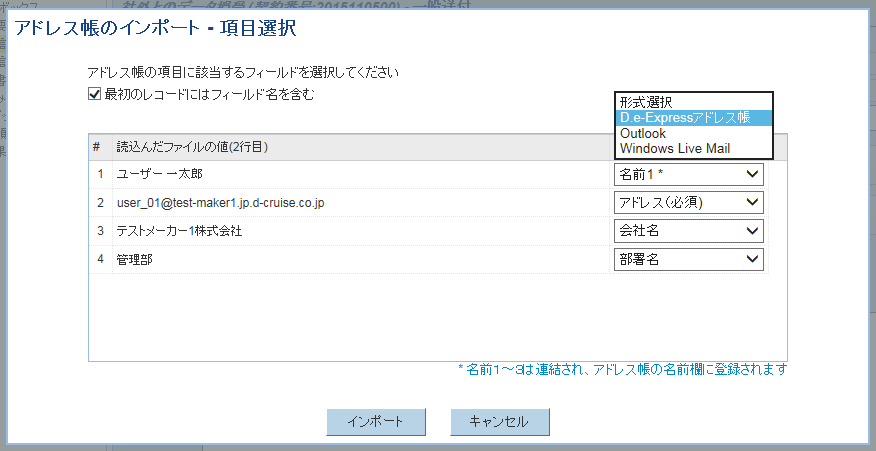Click the blue note about 名前1〜3 concatenation

pos(622,370)
